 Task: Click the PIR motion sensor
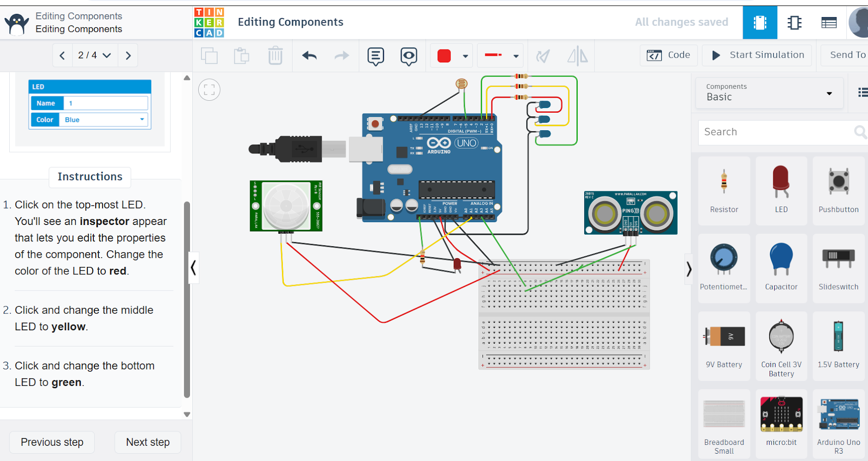[286, 206]
